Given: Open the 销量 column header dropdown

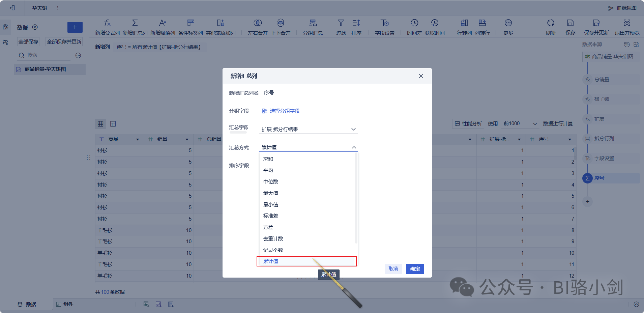Looking at the screenshot, I should coord(187,139).
